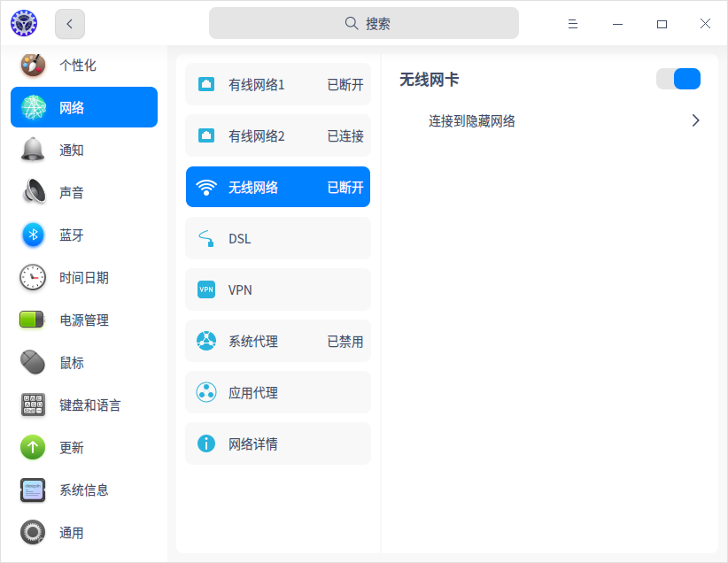Select the Network globe icon
728x563 pixels.
click(x=34, y=107)
